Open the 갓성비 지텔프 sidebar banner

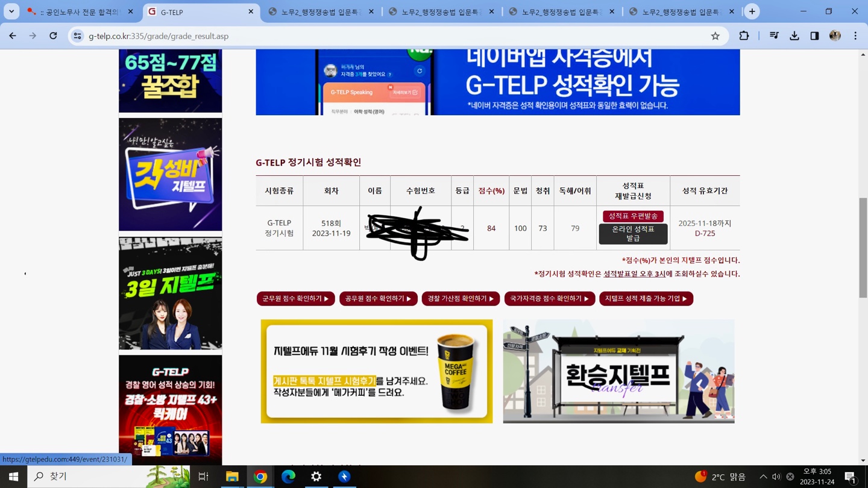point(170,174)
